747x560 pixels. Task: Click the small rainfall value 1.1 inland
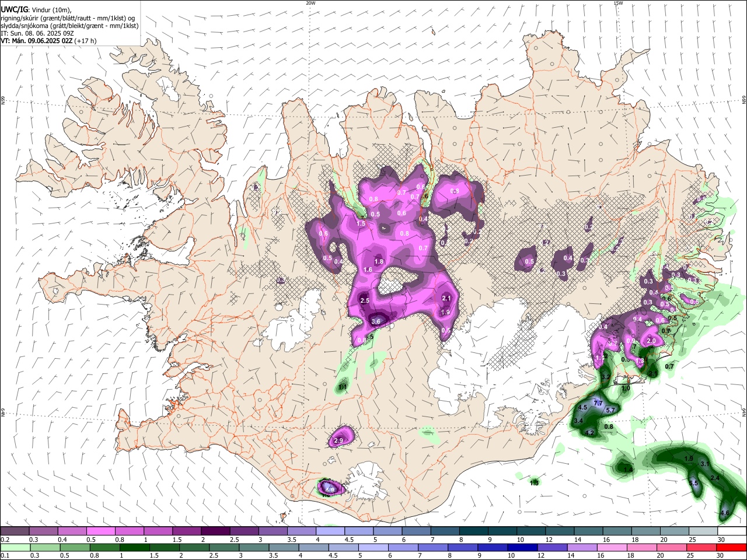tap(343, 387)
